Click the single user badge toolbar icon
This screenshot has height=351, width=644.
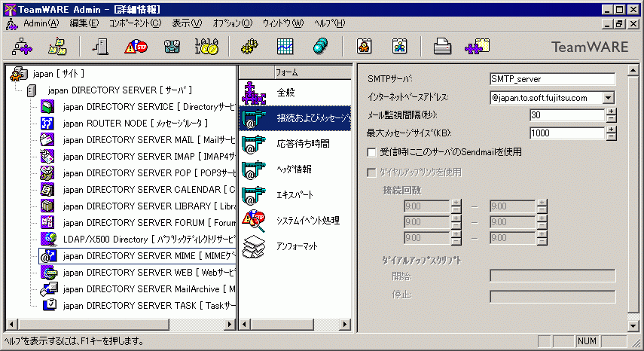(x=365, y=47)
